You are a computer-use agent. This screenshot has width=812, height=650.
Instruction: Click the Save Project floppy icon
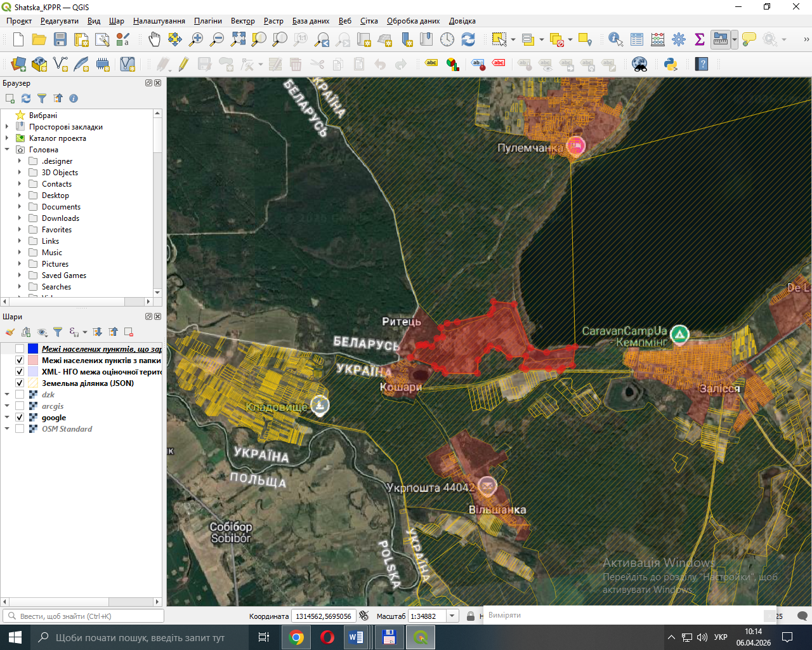click(60, 39)
